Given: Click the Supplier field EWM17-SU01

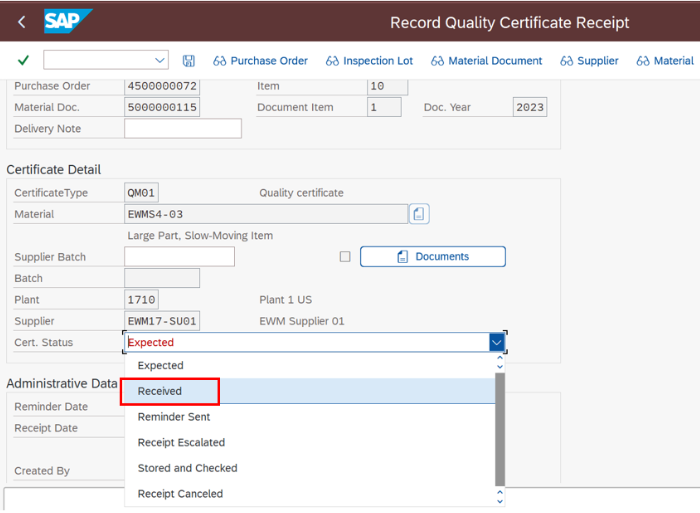Looking at the screenshot, I should coord(162,321).
